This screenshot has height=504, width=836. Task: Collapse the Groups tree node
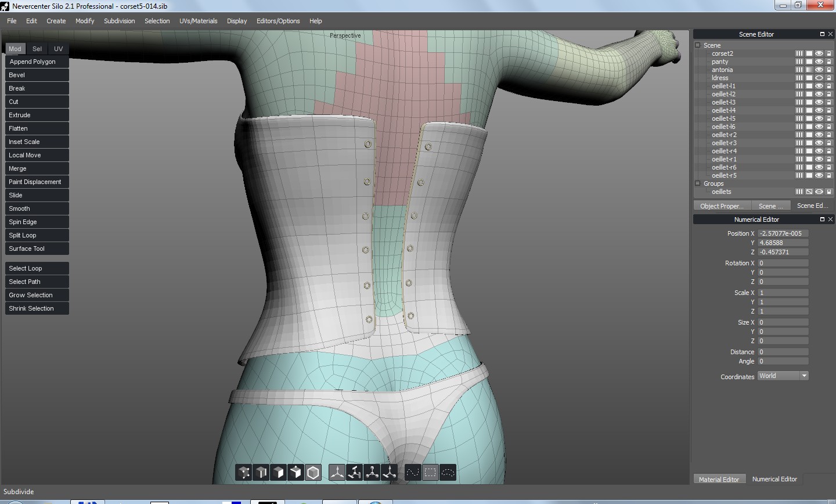[x=698, y=183]
